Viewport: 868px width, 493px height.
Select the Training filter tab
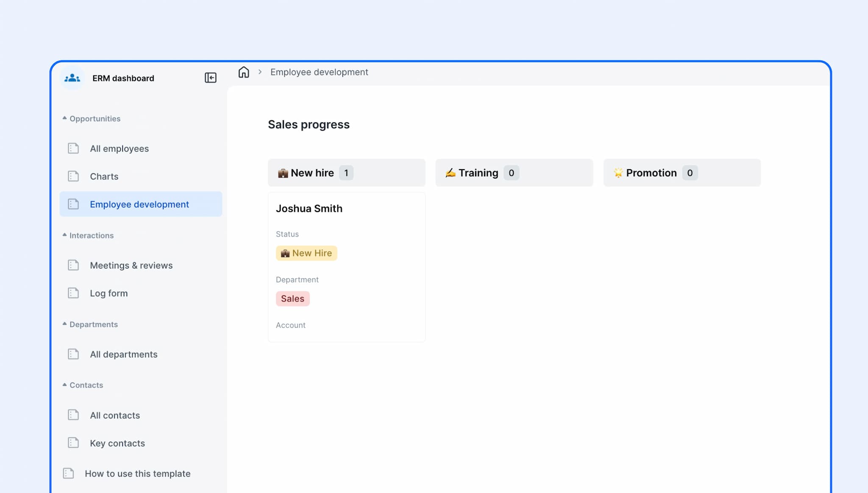click(514, 173)
